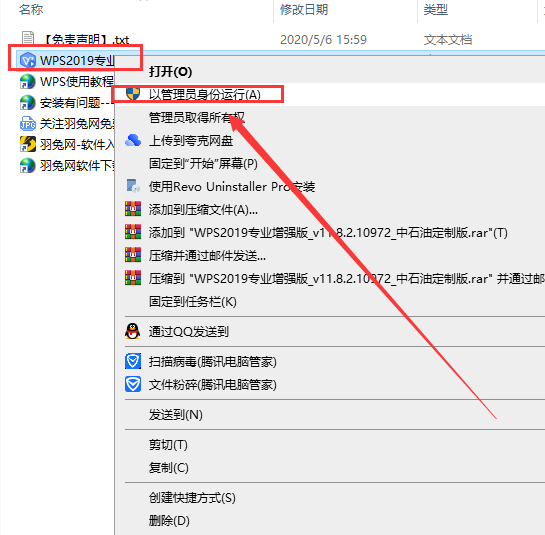This screenshot has width=545, height=535.
Task: Click the admin shield icon in menu
Action: 133,94
